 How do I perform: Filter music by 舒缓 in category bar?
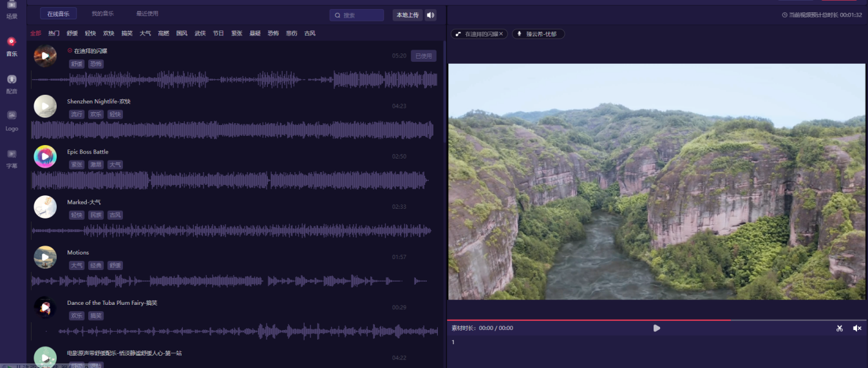[x=72, y=33]
